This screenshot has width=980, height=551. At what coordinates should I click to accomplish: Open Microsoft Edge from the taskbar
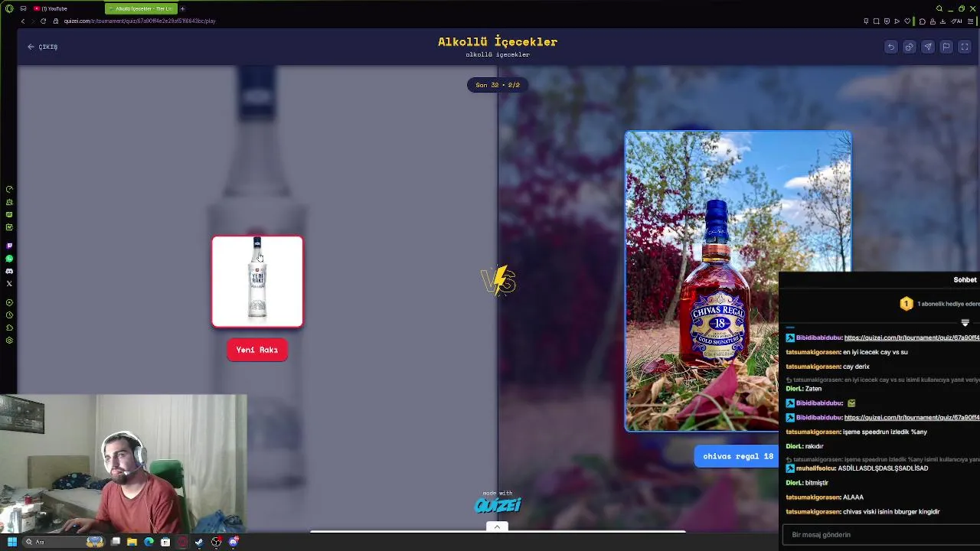tap(149, 542)
